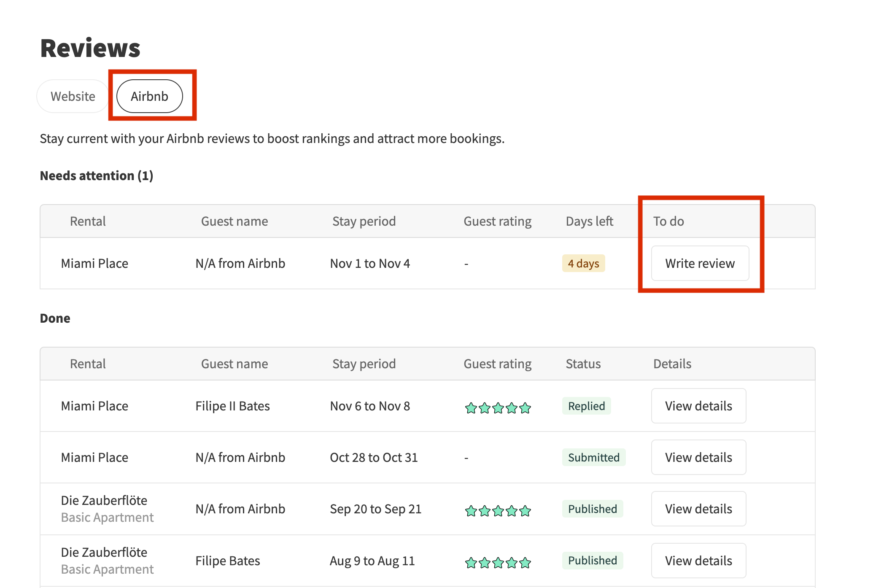Click five-star rating for Sep 20 to Sep 21 stay
This screenshot has height=588, width=884.
pyautogui.click(x=498, y=511)
